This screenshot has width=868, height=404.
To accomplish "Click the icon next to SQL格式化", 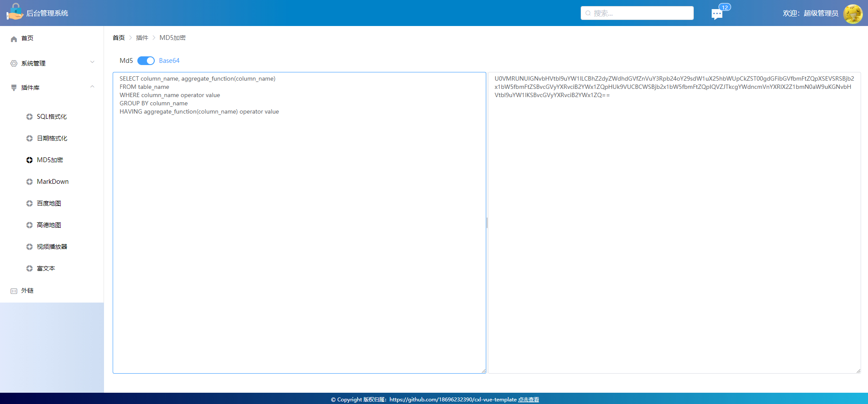I will point(29,117).
